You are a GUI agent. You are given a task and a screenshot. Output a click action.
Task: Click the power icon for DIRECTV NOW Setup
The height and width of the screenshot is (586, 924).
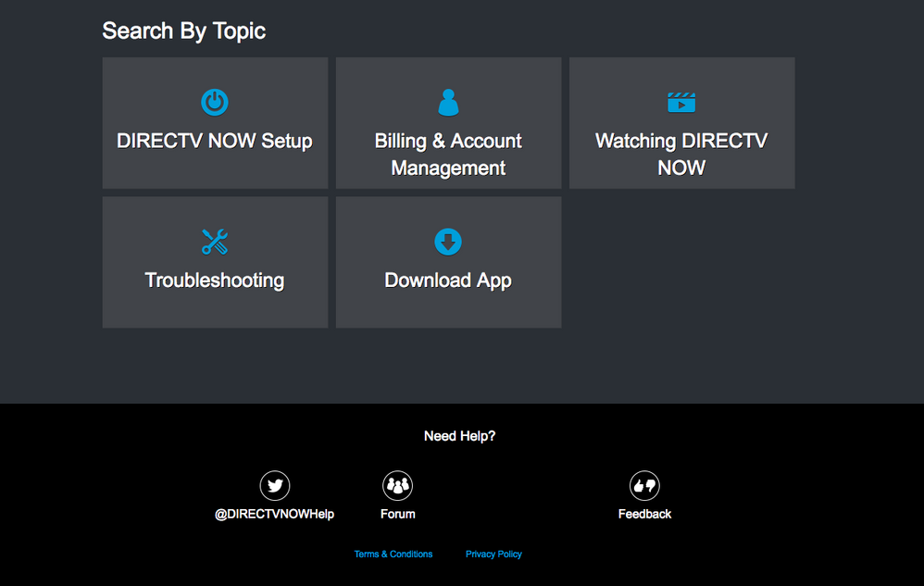point(215,102)
